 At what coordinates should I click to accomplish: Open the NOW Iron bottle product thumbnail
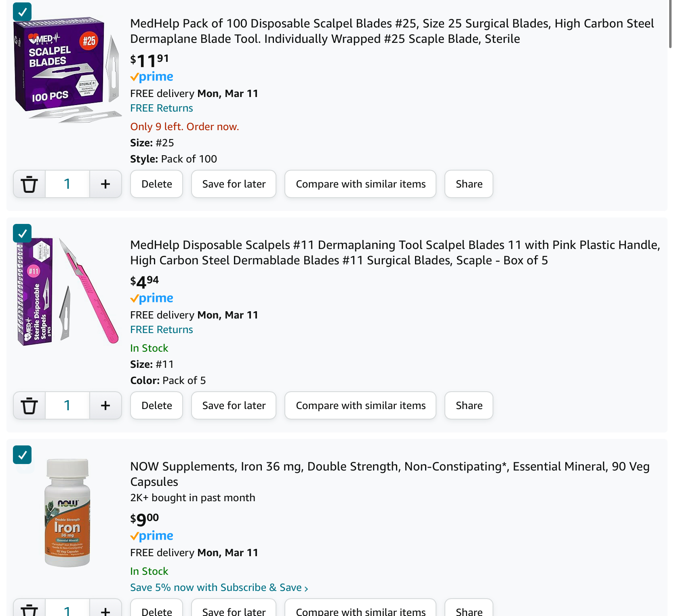click(67, 513)
